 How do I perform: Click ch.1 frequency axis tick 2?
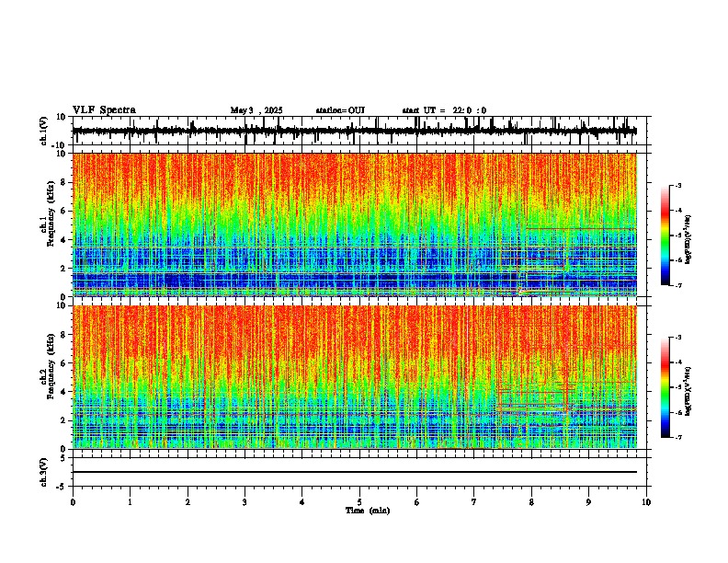click(63, 269)
